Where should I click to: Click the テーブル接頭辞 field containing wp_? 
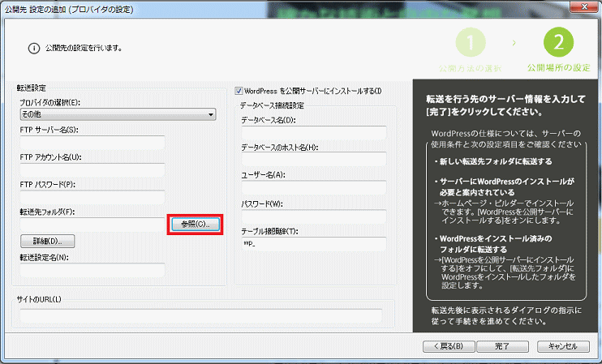coord(313,243)
